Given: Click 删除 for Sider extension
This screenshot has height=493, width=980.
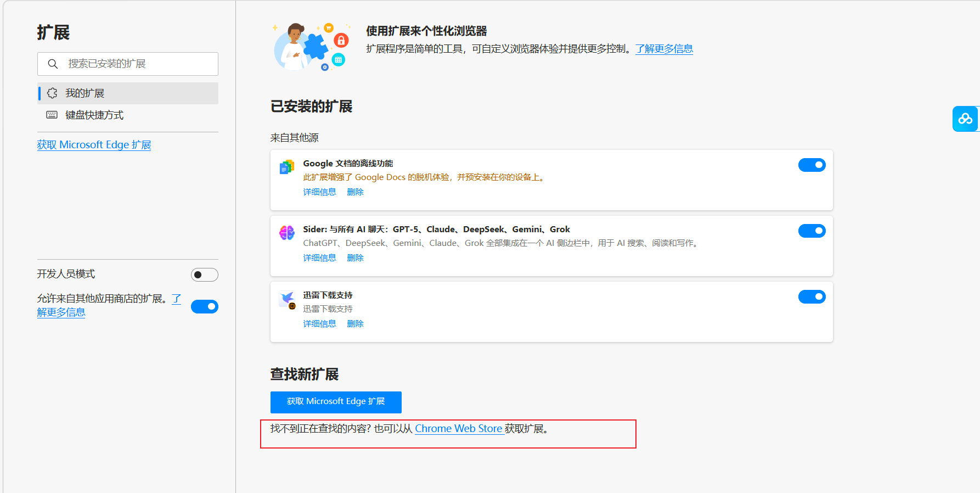Looking at the screenshot, I should pos(355,258).
